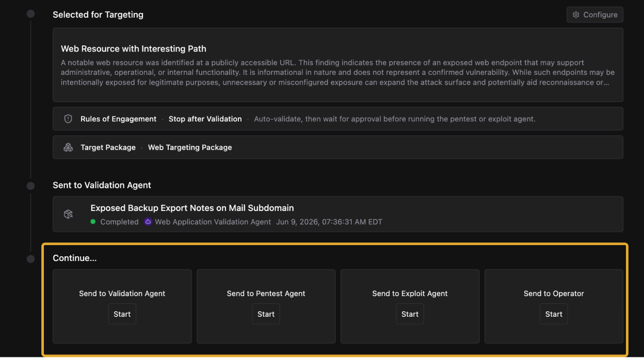
Task: Click Web Application Validation Agent label
Action: 213,222
